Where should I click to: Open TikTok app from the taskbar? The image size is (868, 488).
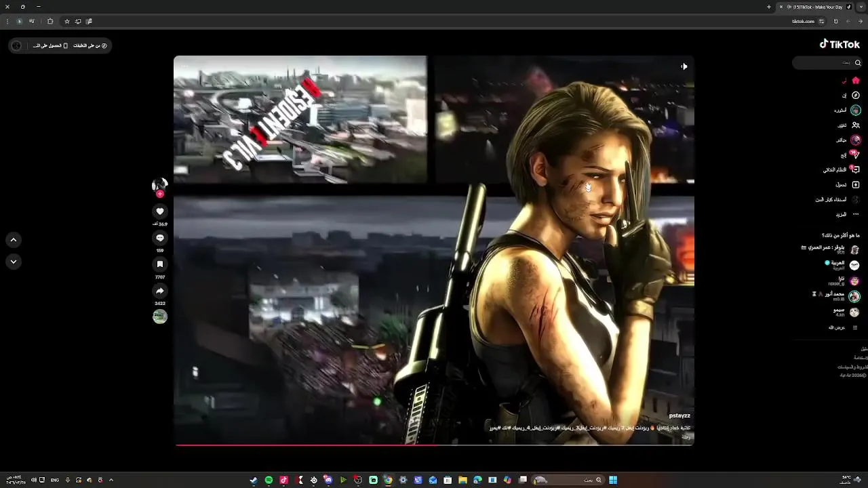(284, 480)
